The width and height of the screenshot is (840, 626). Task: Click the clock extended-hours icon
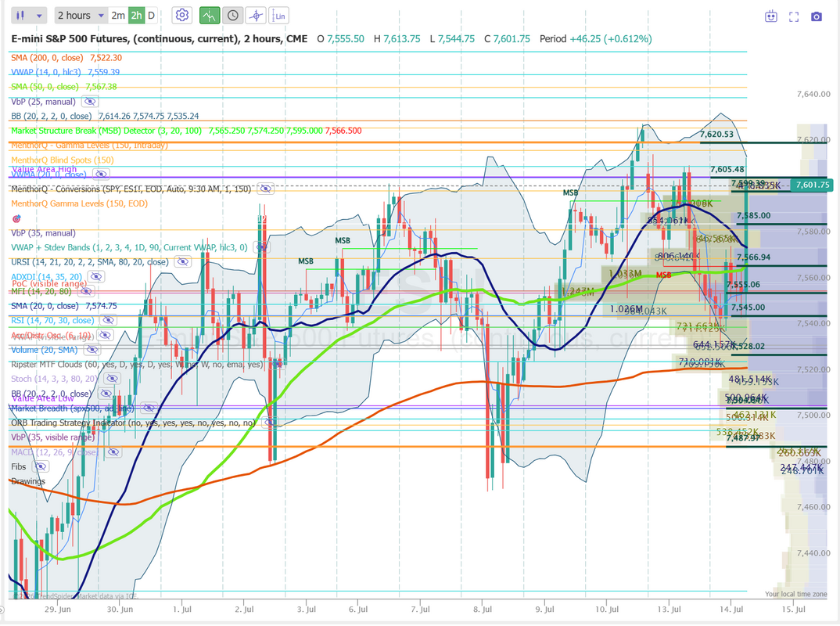[233, 16]
